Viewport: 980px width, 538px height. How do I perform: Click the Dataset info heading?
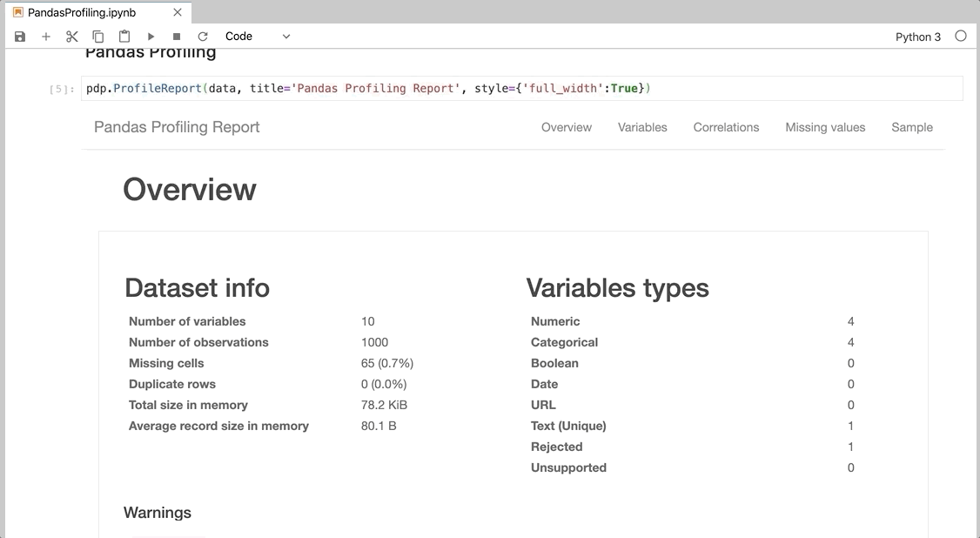pos(197,287)
